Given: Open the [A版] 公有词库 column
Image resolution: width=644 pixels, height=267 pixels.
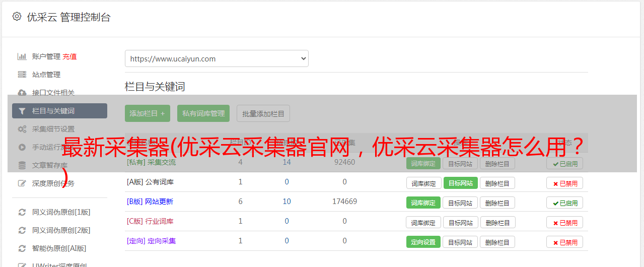Looking at the screenshot, I should tap(150, 182).
